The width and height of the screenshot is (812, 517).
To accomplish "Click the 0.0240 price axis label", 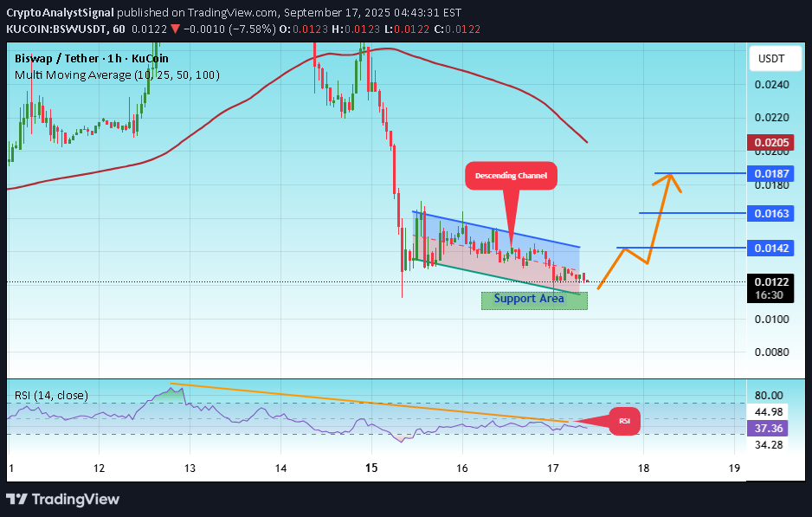I will [x=771, y=85].
